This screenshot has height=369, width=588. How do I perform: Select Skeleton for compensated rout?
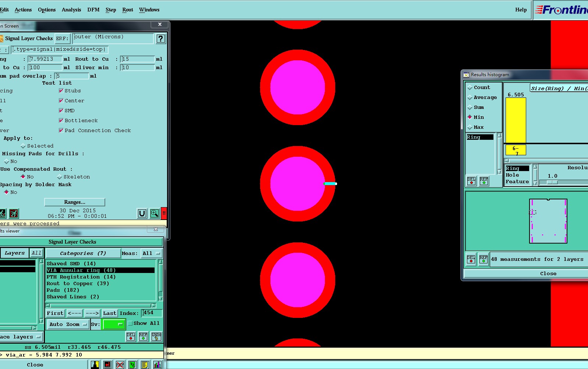point(60,177)
